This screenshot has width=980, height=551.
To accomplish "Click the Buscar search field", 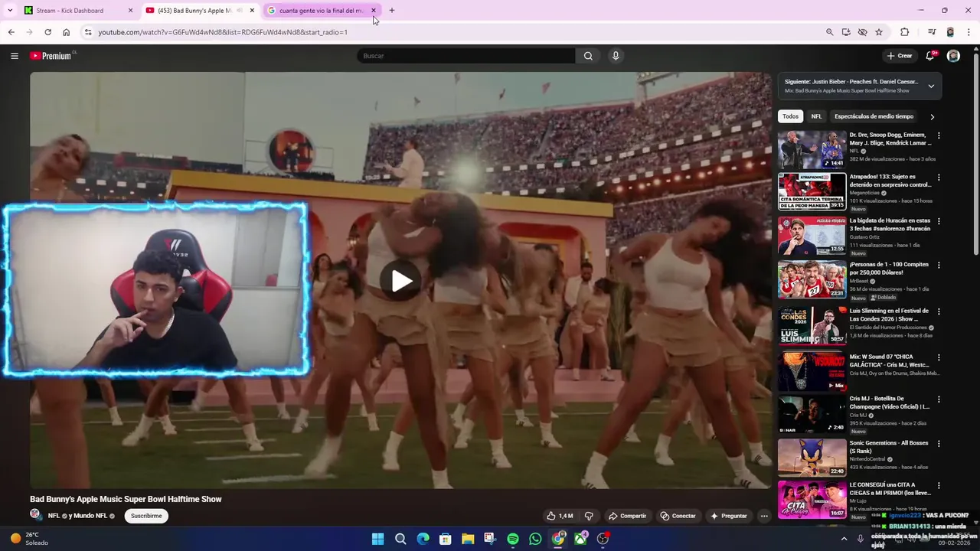I will point(465,56).
